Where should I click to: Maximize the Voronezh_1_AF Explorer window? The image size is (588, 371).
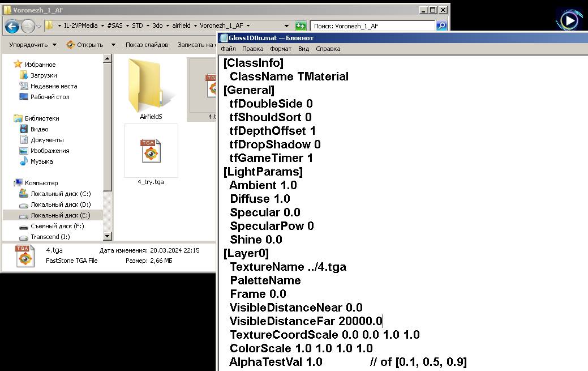point(432,10)
